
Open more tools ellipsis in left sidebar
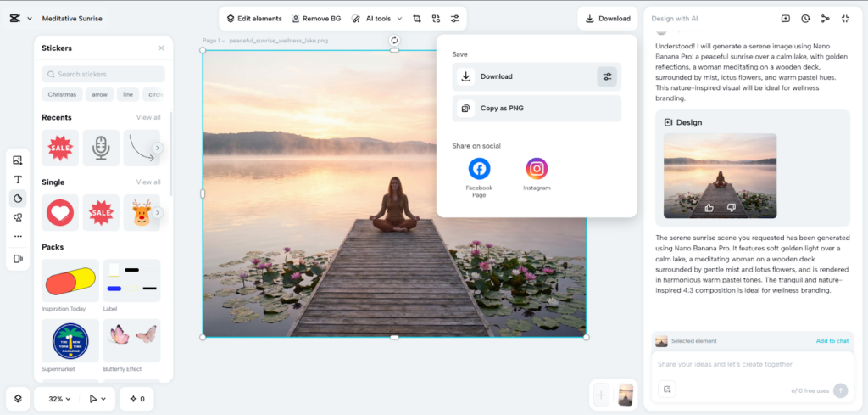tap(18, 236)
